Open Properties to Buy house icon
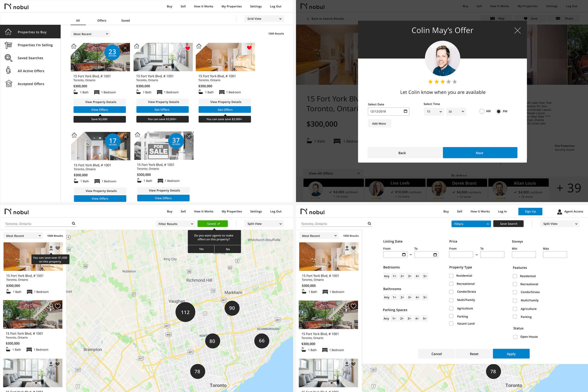Viewport: 588px width, 392px height. tap(8, 32)
